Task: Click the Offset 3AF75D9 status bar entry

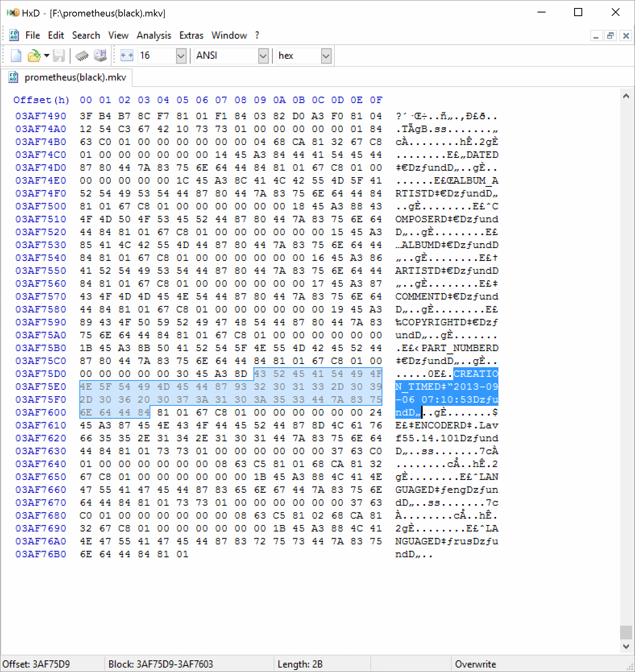Action: tap(36, 664)
